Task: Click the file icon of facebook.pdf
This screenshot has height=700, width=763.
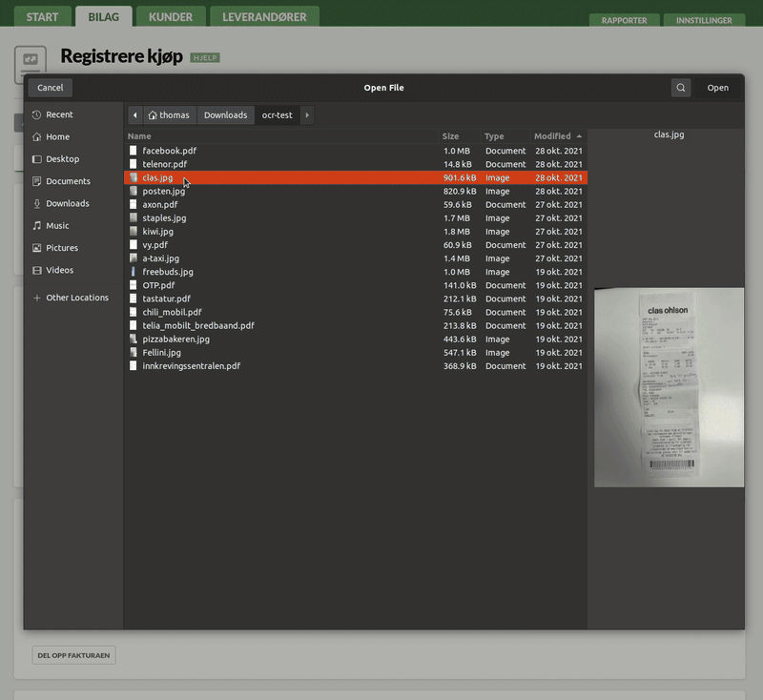Action: [x=133, y=151]
